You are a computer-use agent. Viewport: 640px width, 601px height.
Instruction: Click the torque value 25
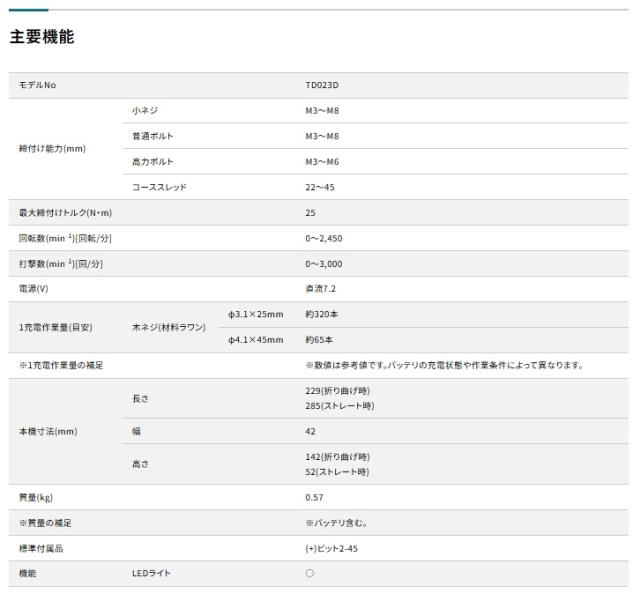310,213
